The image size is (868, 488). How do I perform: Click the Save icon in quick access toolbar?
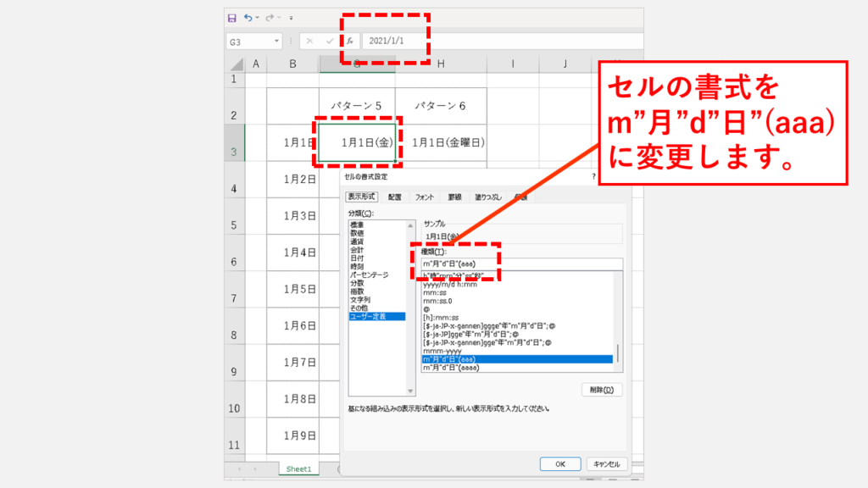tap(231, 17)
